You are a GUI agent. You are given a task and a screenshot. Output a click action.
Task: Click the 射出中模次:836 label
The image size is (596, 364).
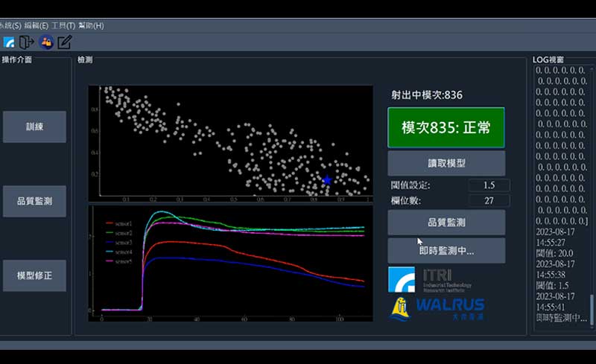427,95
